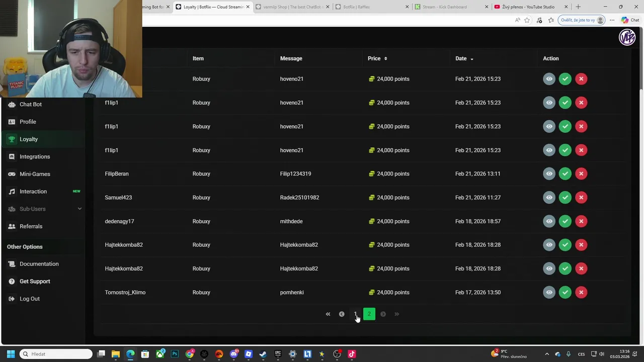This screenshot has height=362, width=644.
Task: Open File Explorer from the taskbar
Action: (115, 354)
